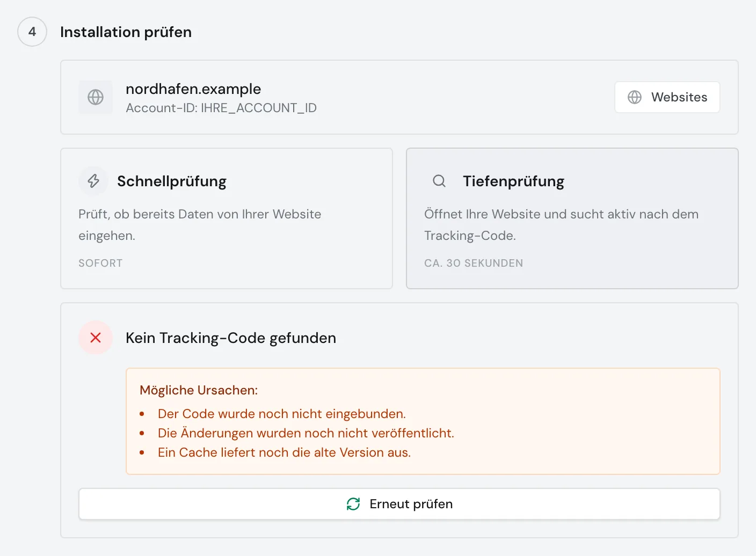Click the green refresh arrows icon
This screenshot has width=756, height=556.
pyautogui.click(x=353, y=504)
